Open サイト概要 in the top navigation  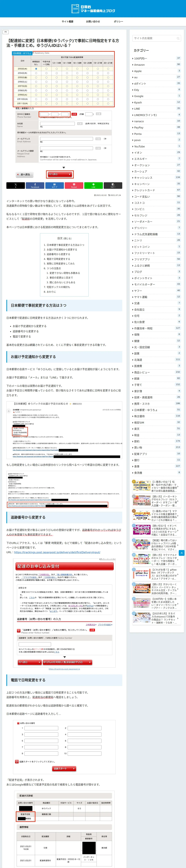[x=68, y=22]
